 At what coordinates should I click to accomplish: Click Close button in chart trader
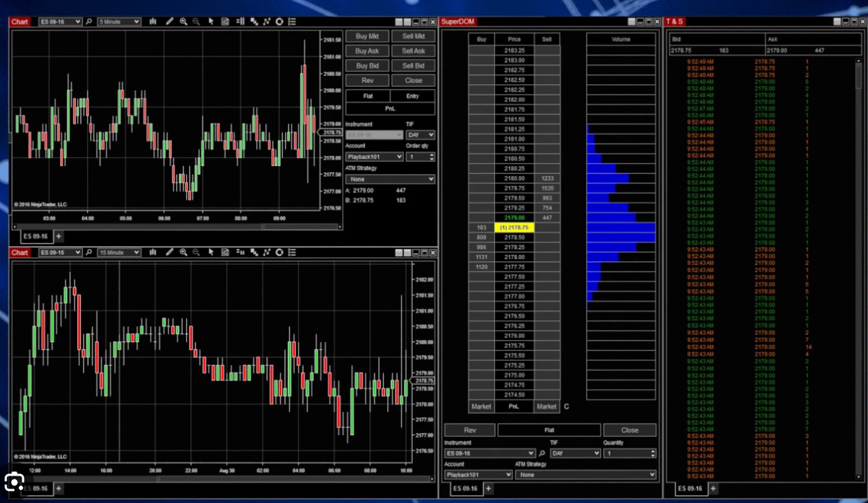[413, 80]
